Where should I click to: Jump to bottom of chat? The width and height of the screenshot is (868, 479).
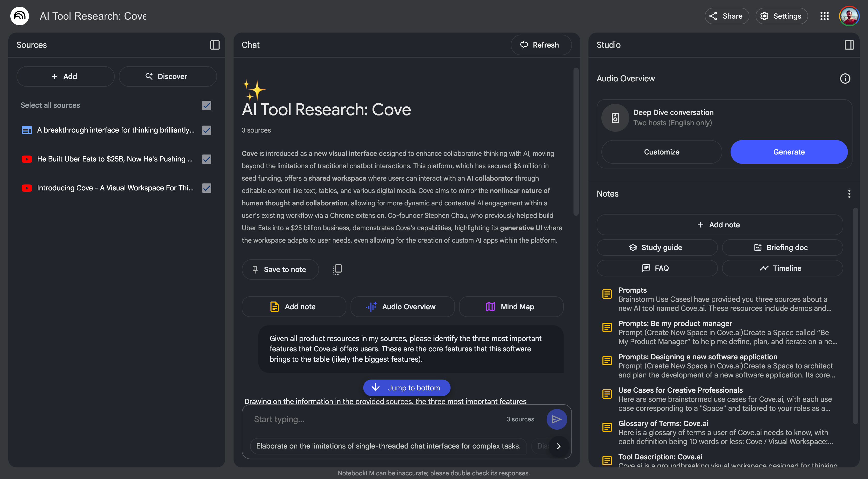[407, 388]
